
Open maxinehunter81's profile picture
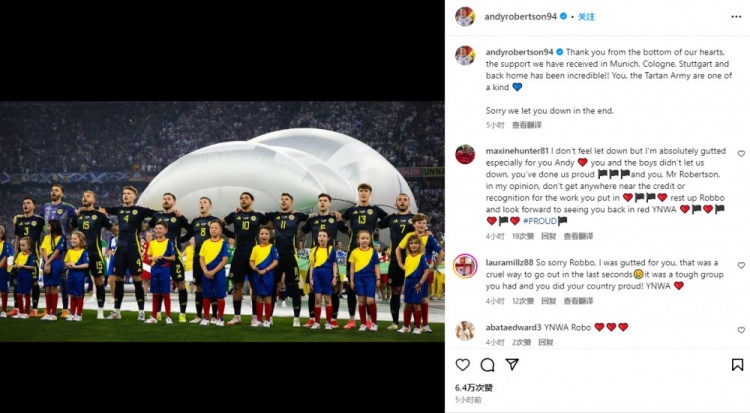pos(465,154)
